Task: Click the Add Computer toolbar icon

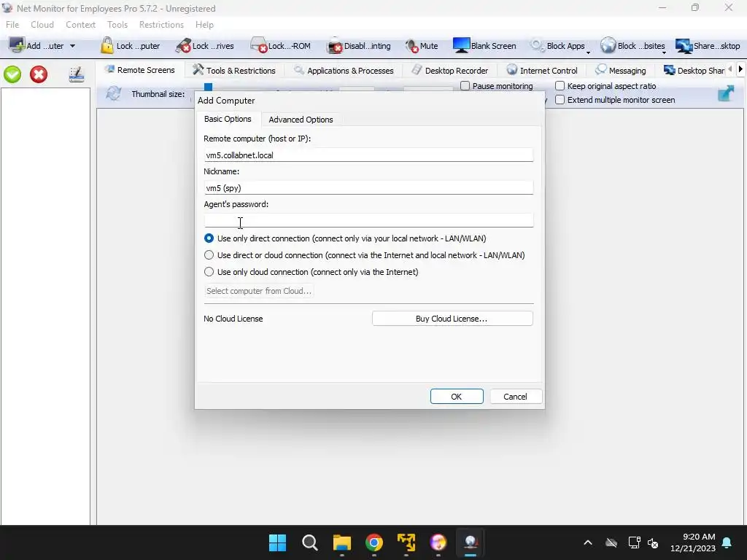Action: pyautogui.click(x=18, y=46)
